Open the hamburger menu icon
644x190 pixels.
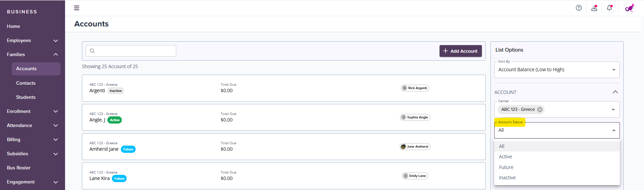pyautogui.click(x=76, y=8)
